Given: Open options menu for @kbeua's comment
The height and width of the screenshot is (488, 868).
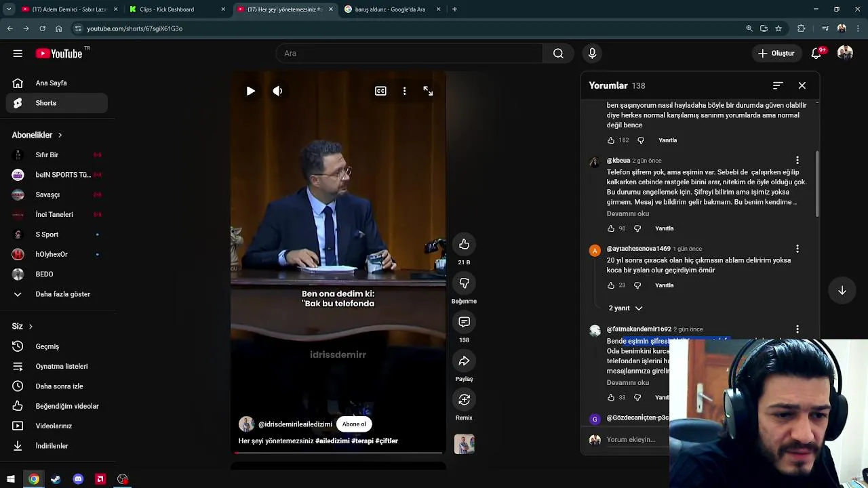Looking at the screenshot, I should 797,161.
